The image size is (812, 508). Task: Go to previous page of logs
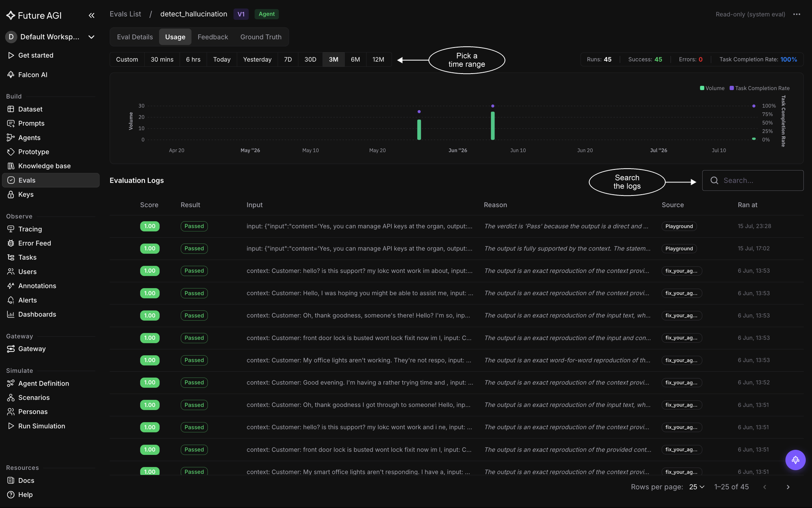coord(765,487)
